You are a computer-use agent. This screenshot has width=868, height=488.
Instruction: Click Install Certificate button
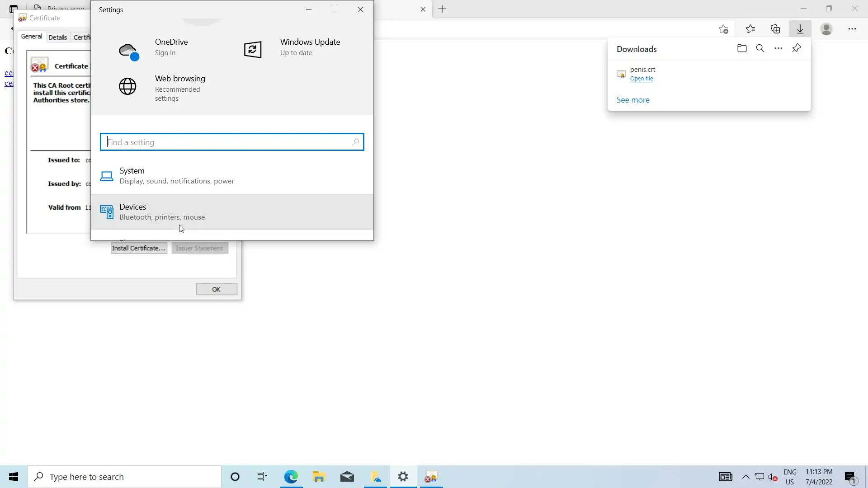click(x=138, y=248)
